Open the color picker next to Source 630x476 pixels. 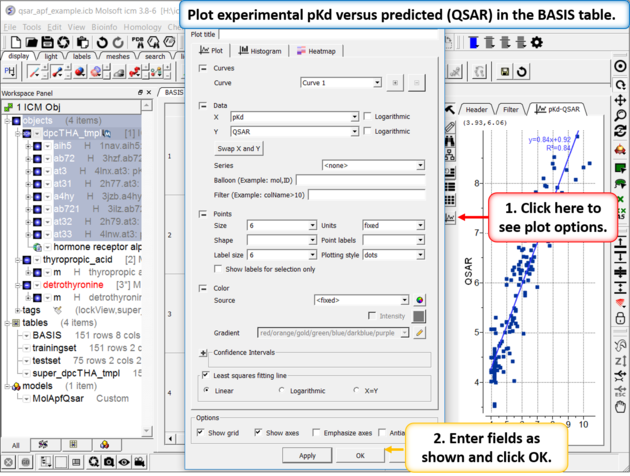pos(420,300)
